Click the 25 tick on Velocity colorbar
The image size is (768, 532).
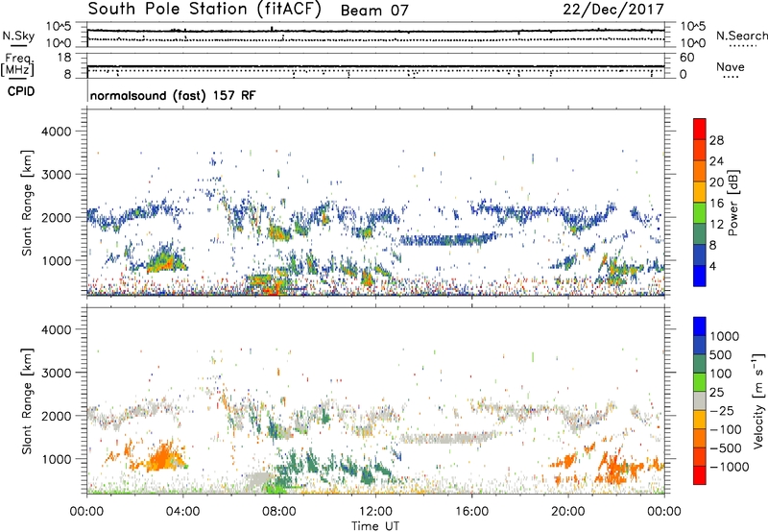tap(716, 393)
